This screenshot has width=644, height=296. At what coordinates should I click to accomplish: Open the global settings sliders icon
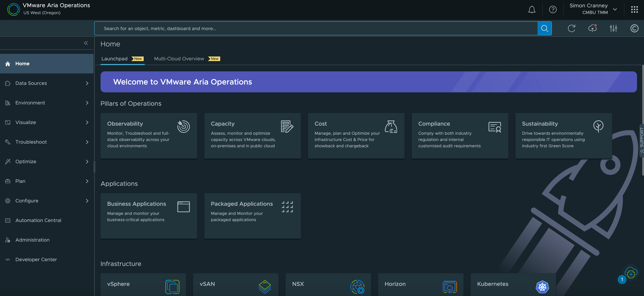point(613,29)
